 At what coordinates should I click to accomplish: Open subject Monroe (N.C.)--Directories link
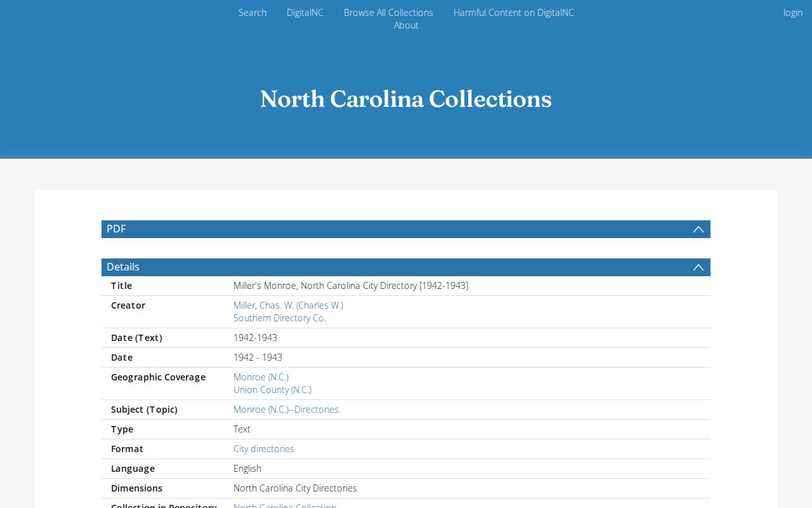point(287,410)
